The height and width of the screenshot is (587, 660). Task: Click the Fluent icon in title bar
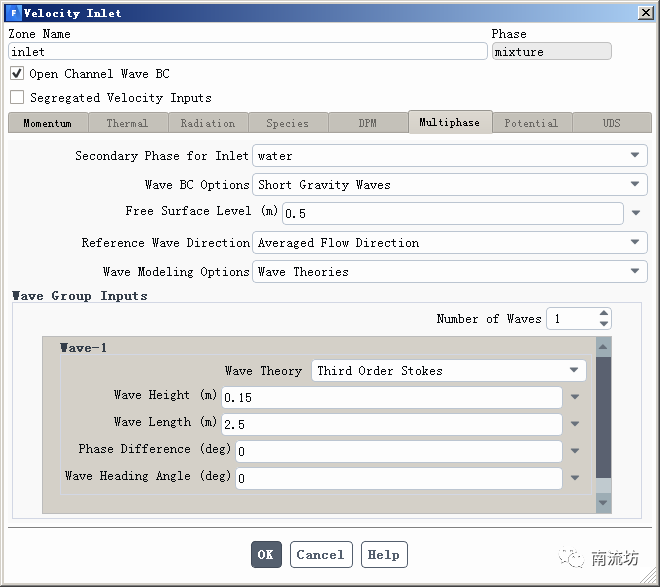pyautogui.click(x=12, y=13)
